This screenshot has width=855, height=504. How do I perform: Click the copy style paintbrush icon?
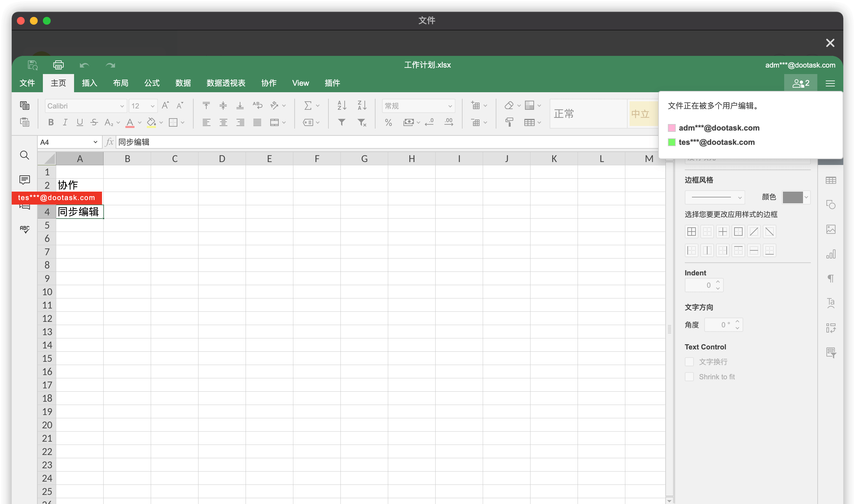(x=509, y=122)
